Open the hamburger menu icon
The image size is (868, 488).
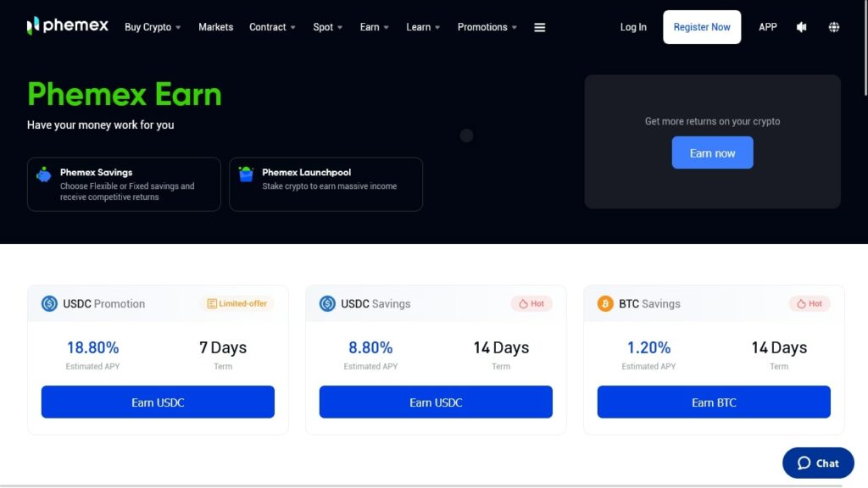pos(540,27)
